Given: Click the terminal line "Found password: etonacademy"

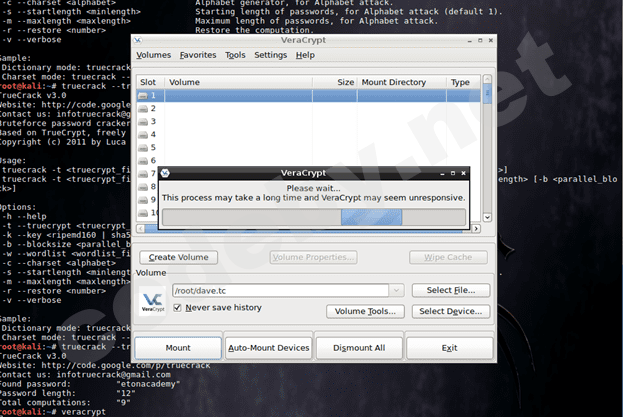Looking at the screenshot, I should click(90, 384).
